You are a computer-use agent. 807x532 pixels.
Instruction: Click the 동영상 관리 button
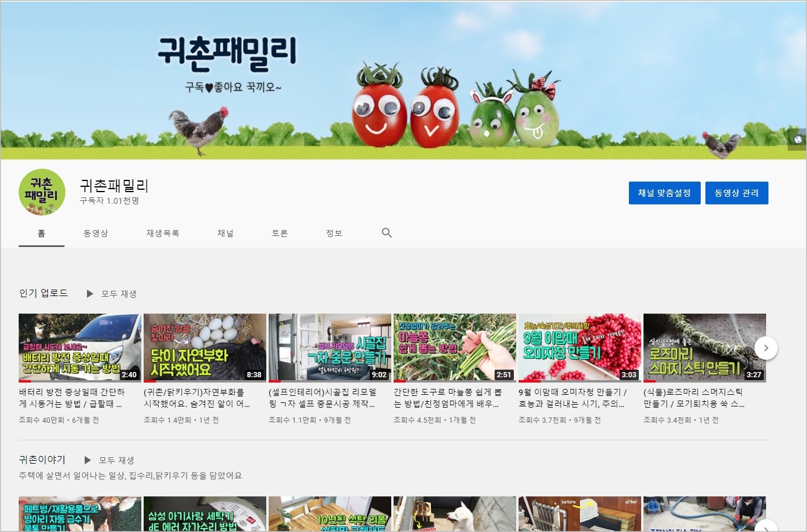(737, 193)
